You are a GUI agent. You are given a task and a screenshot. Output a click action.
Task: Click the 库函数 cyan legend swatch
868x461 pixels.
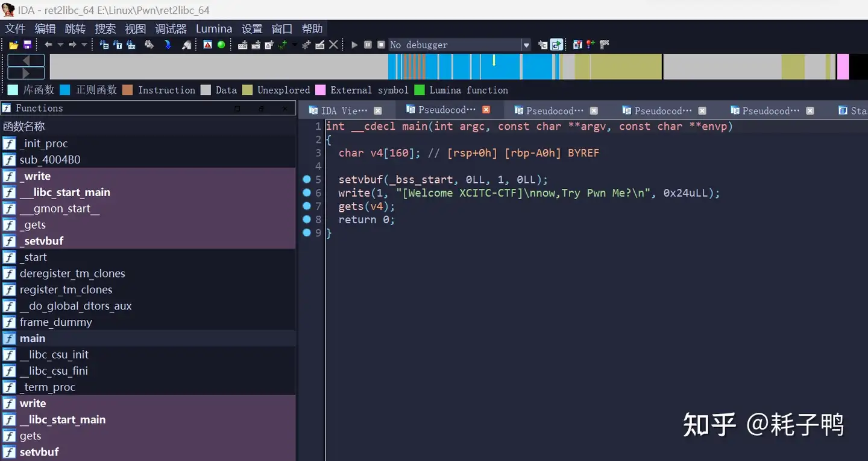13,90
